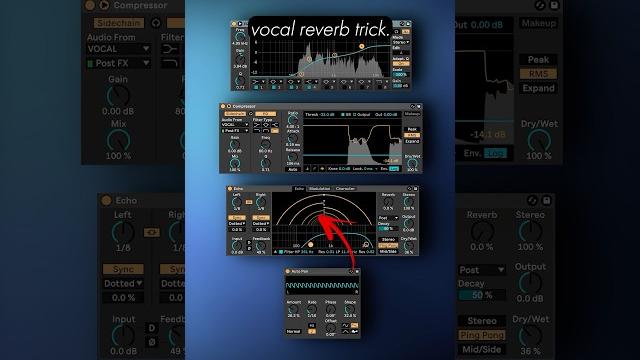The image size is (640, 360).
Task: Open the Mode Stereo dropdown in EQ Eight
Action: coord(401,42)
